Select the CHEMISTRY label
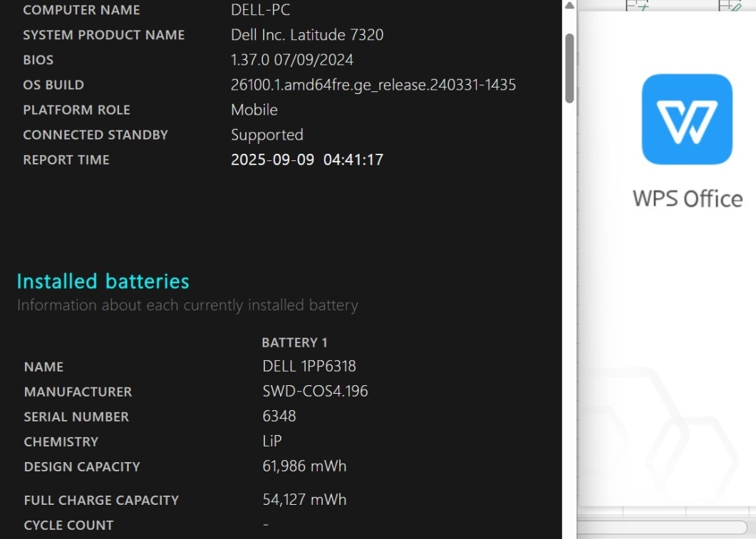This screenshot has height=539, width=756. tap(61, 443)
